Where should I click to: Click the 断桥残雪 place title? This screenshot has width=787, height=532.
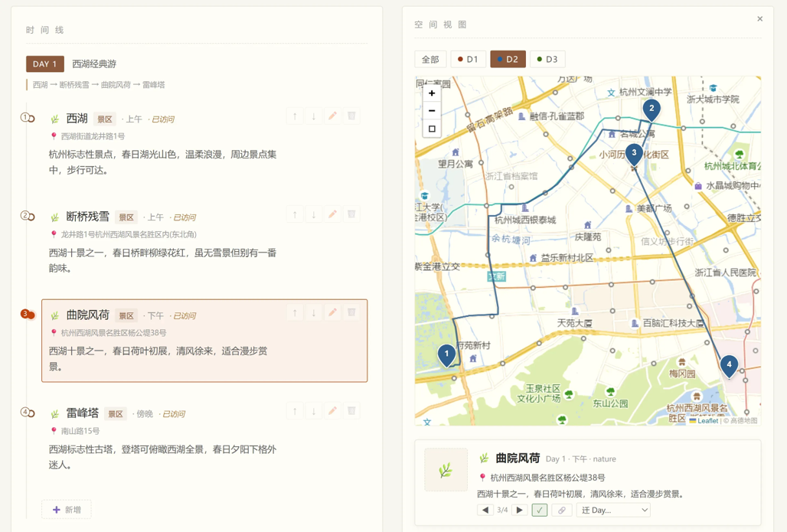point(88,217)
